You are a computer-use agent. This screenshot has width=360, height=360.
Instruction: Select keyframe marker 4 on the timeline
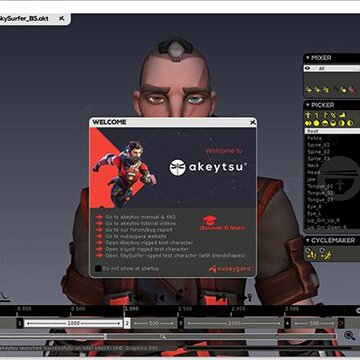click(x=287, y=323)
